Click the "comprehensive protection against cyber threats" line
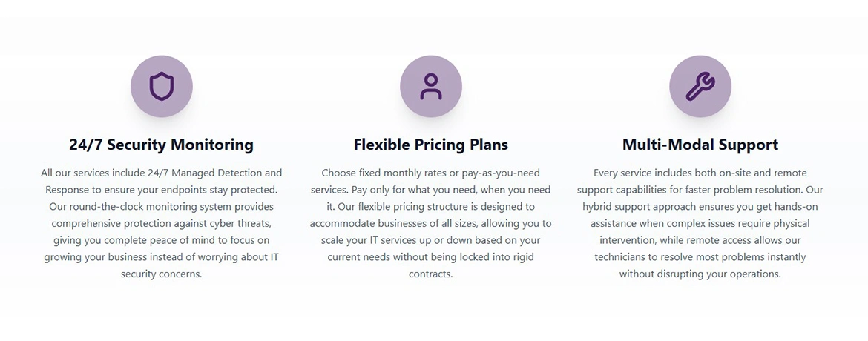The width and height of the screenshot is (868, 341). tap(161, 223)
